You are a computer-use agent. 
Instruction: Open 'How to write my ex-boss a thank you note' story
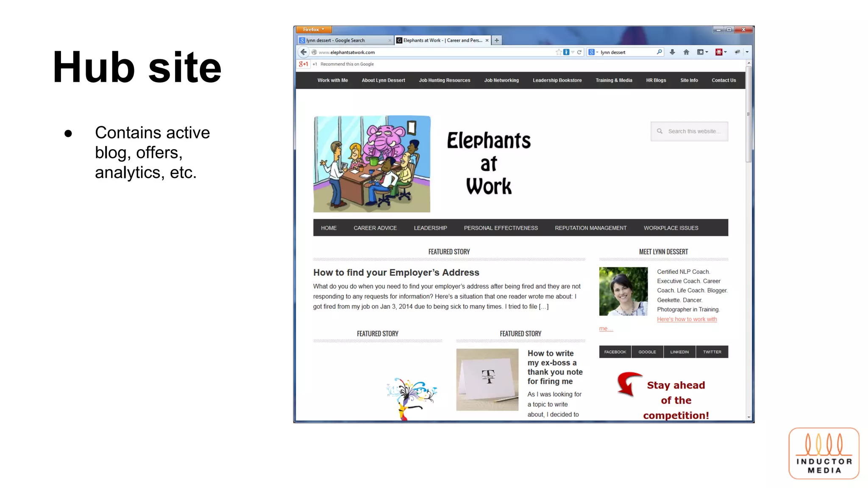[555, 367]
